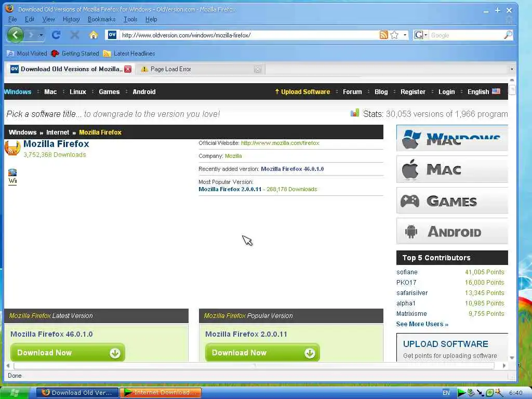Click the Forward navigation arrow
This screenshot has width=532, height=399.
pos(31,35)
